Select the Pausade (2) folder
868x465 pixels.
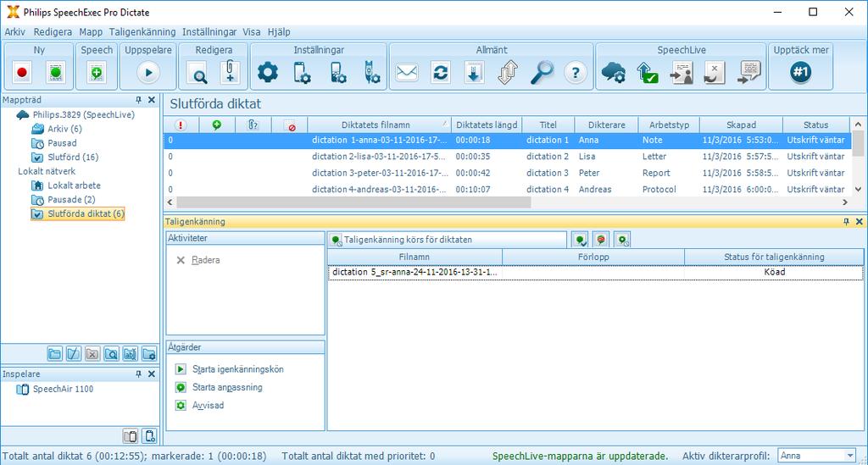tap(71, 200)
